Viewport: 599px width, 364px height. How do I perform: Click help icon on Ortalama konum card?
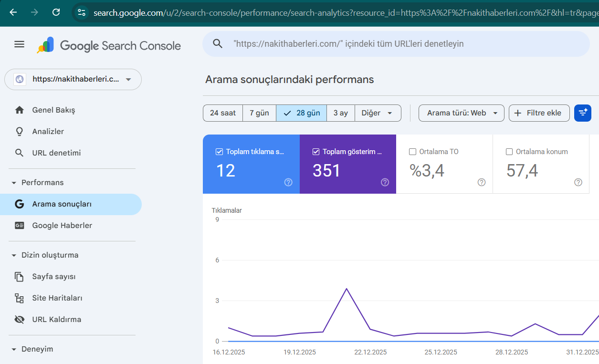coord(578,182)
